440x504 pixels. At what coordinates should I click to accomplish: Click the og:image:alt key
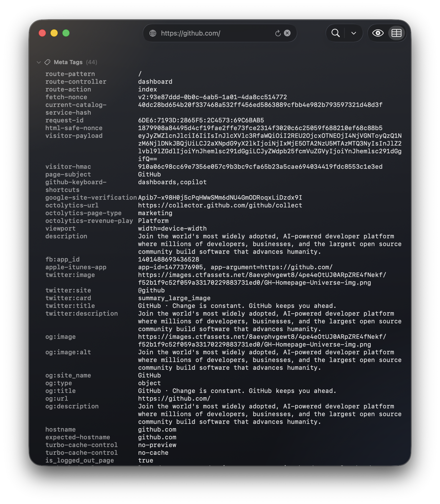tap(68, 352)
